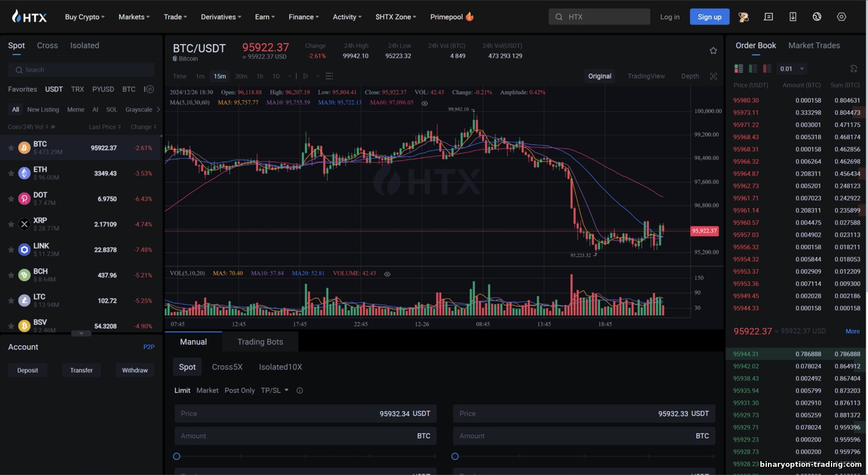Expand the Markets dropdown menu

pos(134,17)
